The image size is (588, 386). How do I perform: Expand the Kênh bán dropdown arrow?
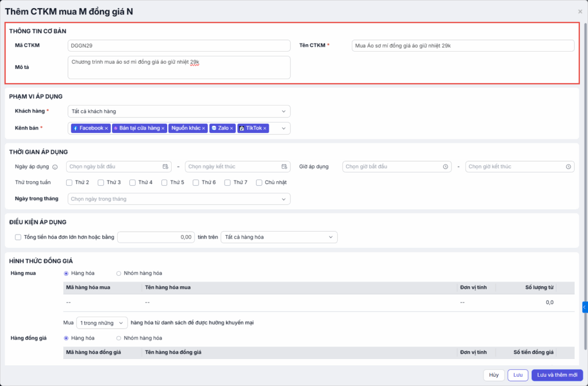click(284, 128)
